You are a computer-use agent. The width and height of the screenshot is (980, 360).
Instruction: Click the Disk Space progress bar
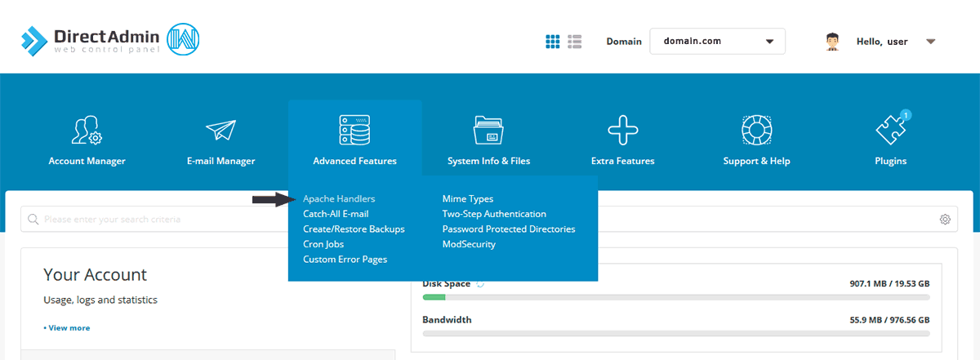coord(675,298)
